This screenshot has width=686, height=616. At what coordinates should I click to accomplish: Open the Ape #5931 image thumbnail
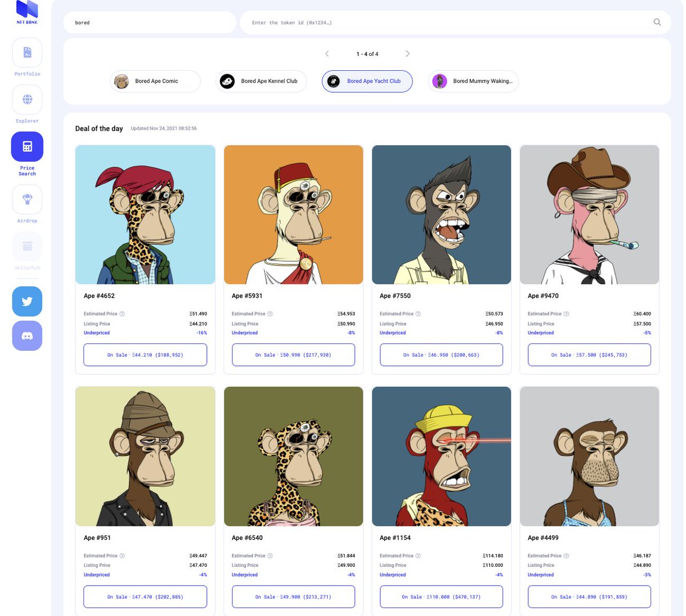pos(293,214)
